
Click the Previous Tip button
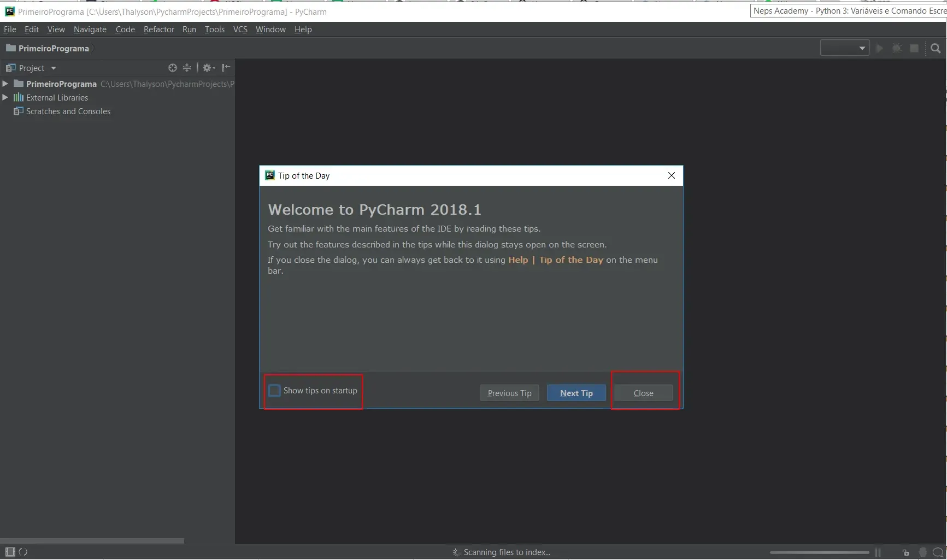[509, 393]
